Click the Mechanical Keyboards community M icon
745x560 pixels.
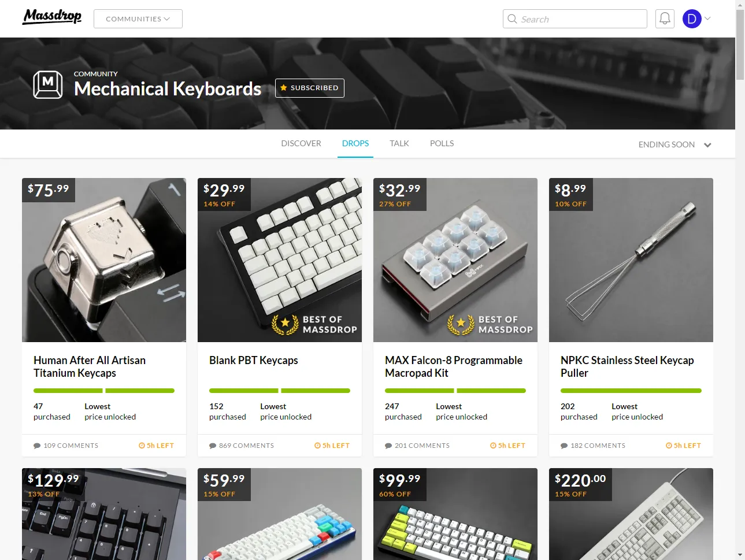click(x=48, y=84)
